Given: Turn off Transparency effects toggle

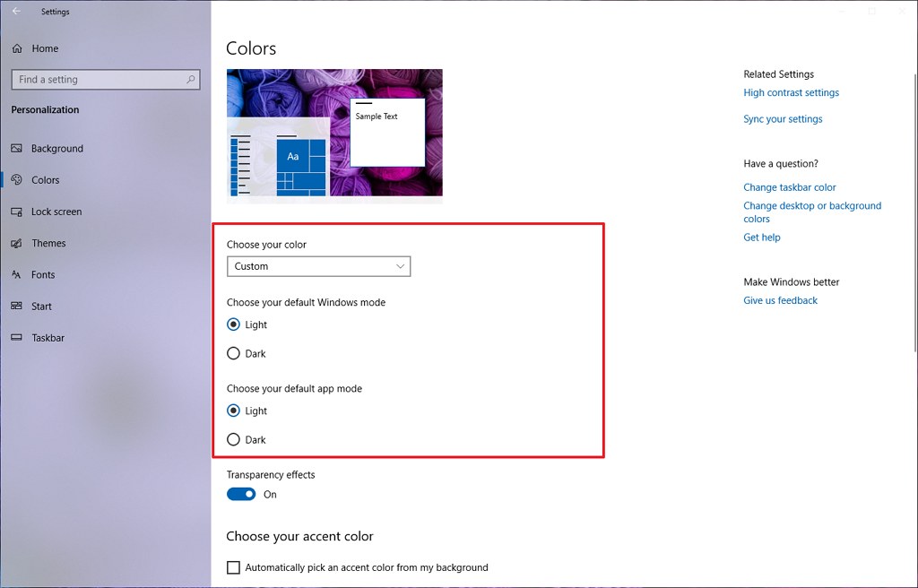Looking at the screenshot, I should pos(241,494).
